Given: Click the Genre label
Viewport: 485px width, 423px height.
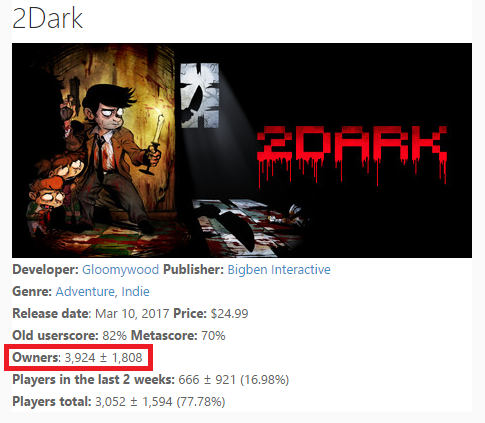Looking at the screenshot, I should [x=32, y=292].
